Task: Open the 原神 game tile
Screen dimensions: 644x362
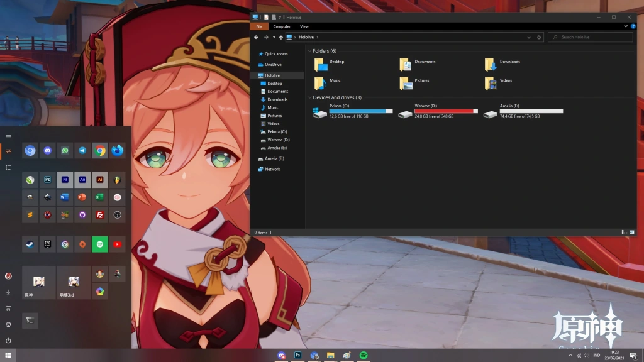Action: (39, 282)
